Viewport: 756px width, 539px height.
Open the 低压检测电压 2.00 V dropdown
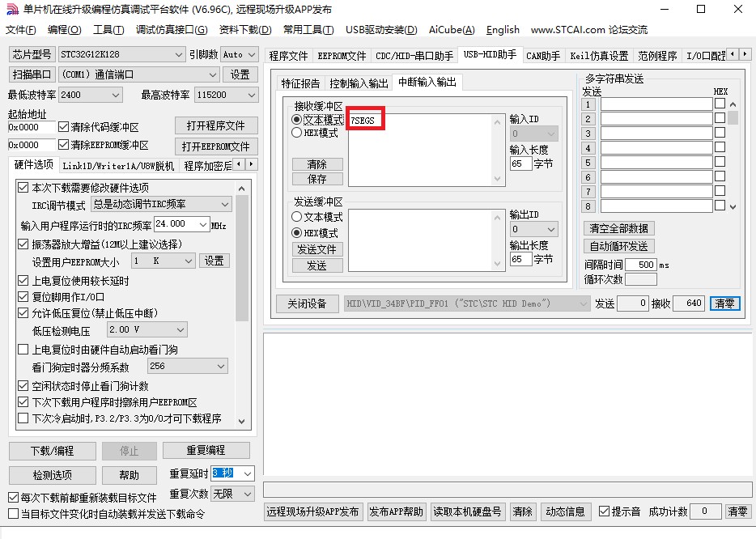(147, 330)
